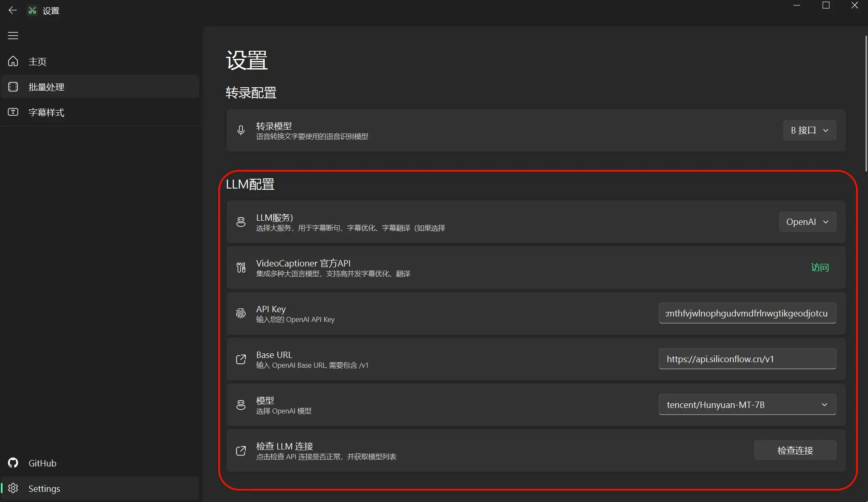Click the Settings gear icon

tap(13, 488)
